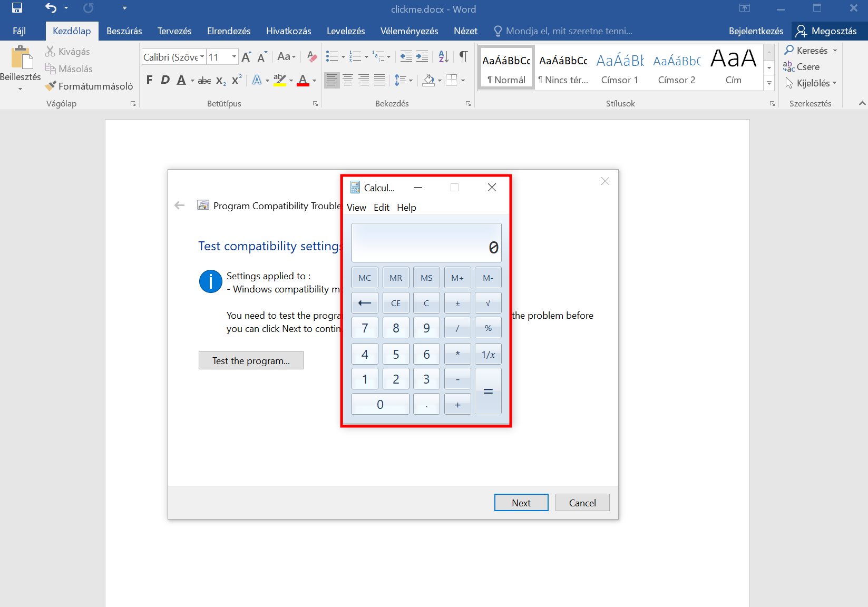Open font size dropdown showing 11
The height and width of the screenshot is (607, 868).
[234, 57]
